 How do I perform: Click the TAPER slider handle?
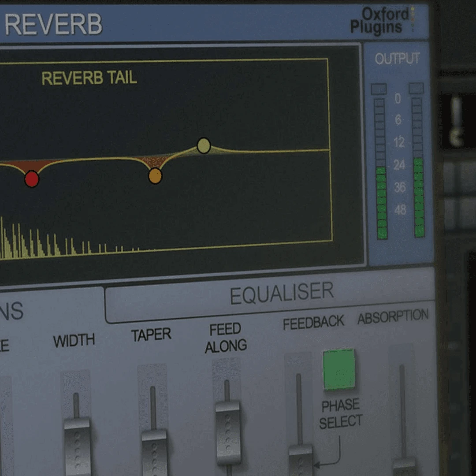pos(154,453)
